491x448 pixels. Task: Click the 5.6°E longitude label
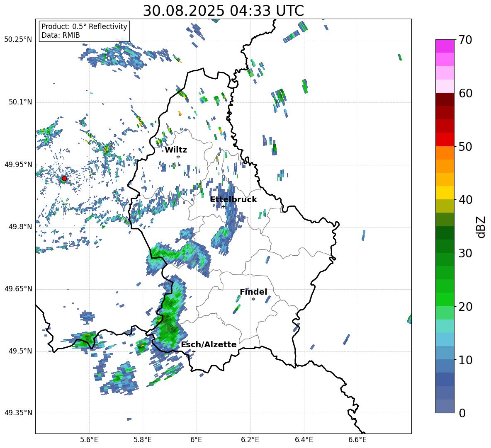pos(89,440)
